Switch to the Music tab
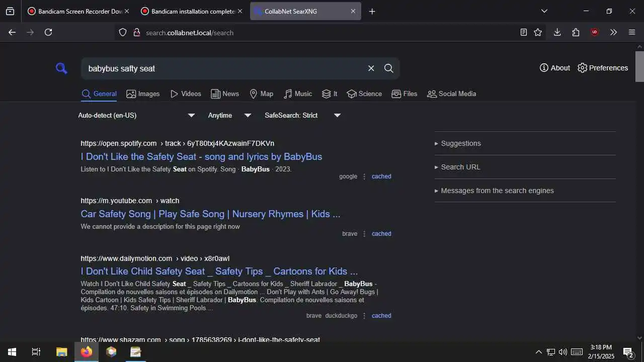The width and height of the screenshot is (644, 362). pyautogui.click(x=298, y=94)
